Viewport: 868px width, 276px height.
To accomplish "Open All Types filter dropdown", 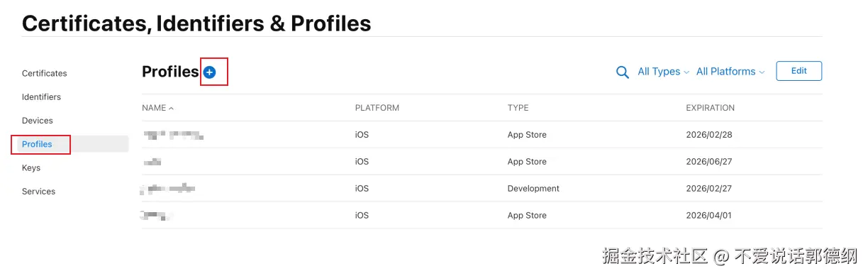I will [x=663, y=72].
